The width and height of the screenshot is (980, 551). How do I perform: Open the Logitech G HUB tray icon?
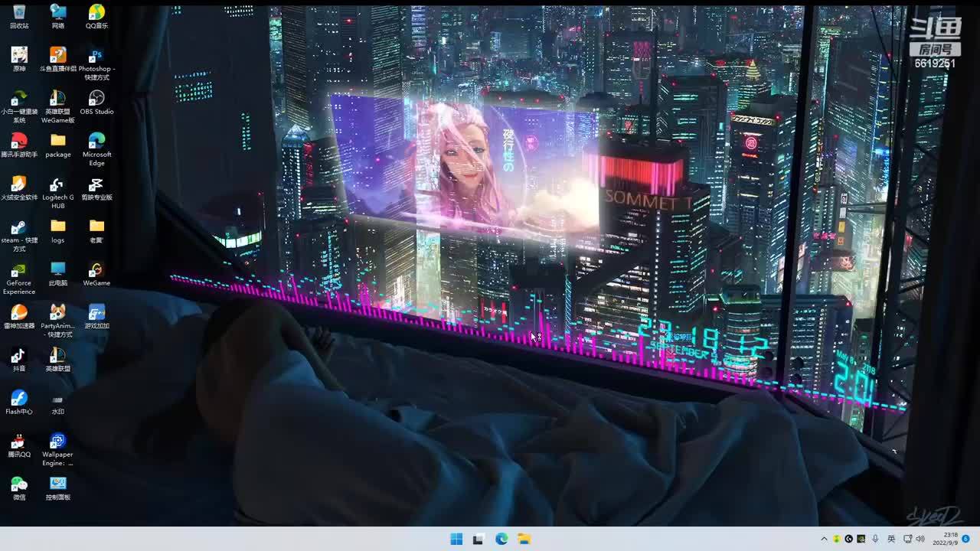point(849,539)
